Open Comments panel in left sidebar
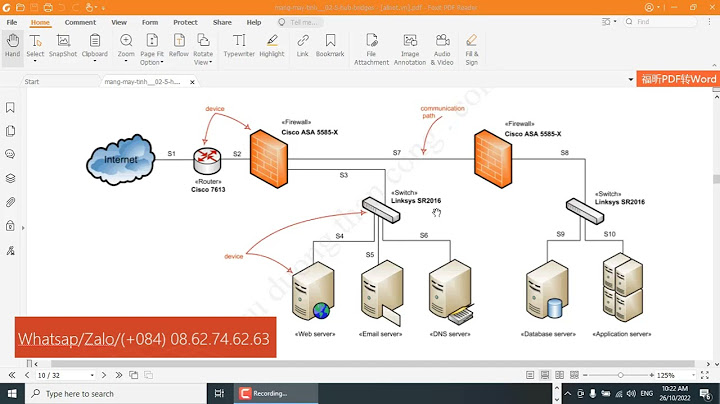This screenshot has height=404, width=720. [10, 154]
